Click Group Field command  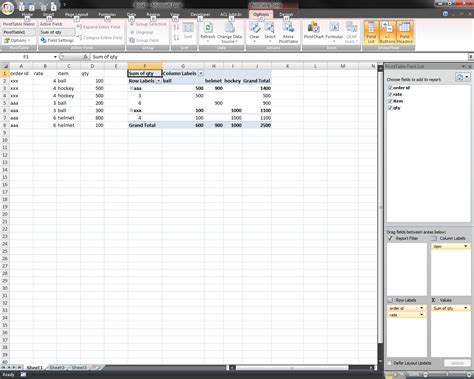click(144, 40)
